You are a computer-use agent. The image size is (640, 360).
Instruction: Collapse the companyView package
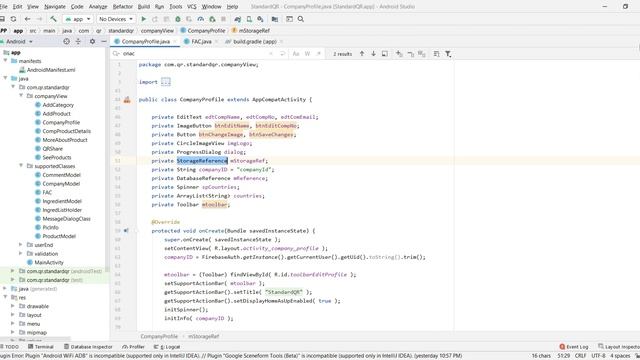coord(21,96)
